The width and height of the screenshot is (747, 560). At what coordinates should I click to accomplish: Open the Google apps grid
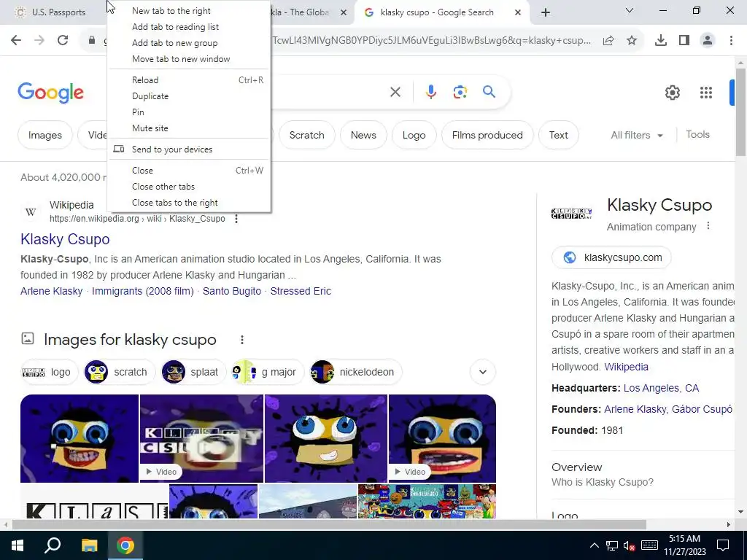tap(706, 93)
